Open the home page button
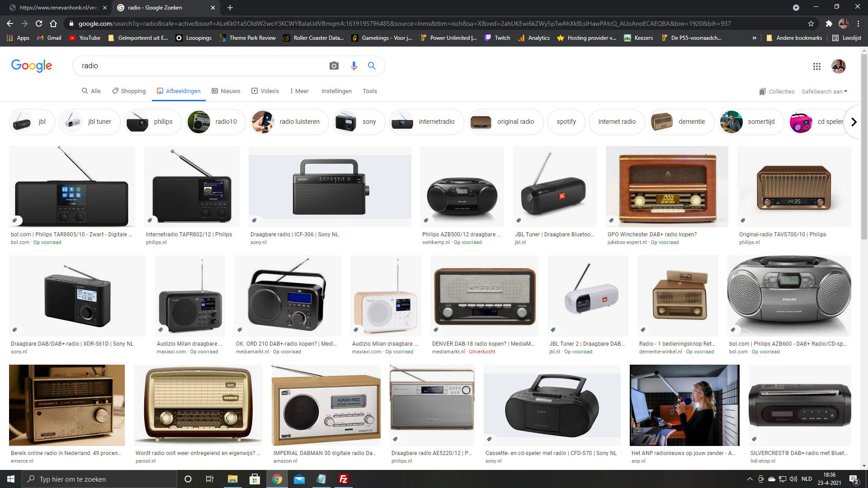Screen dimensions: 868x488 pyautogui.click(x=53, y=23)
